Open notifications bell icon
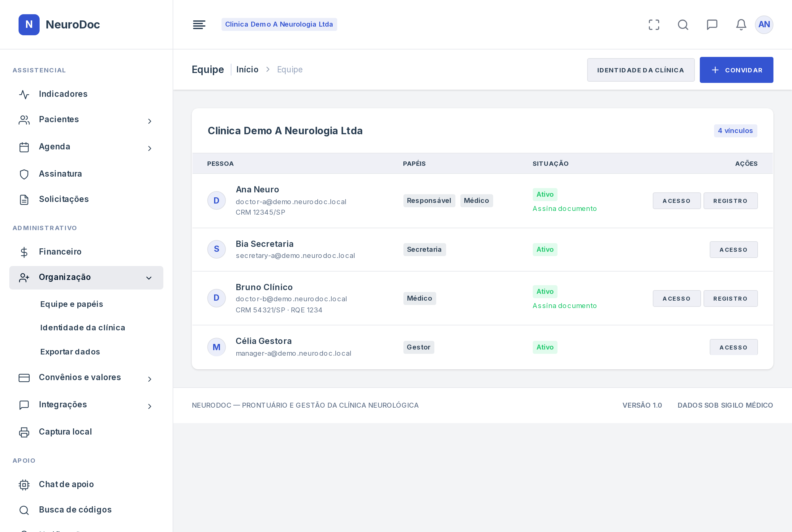This screenshot has width=792, height=532. tap(741, 24)
